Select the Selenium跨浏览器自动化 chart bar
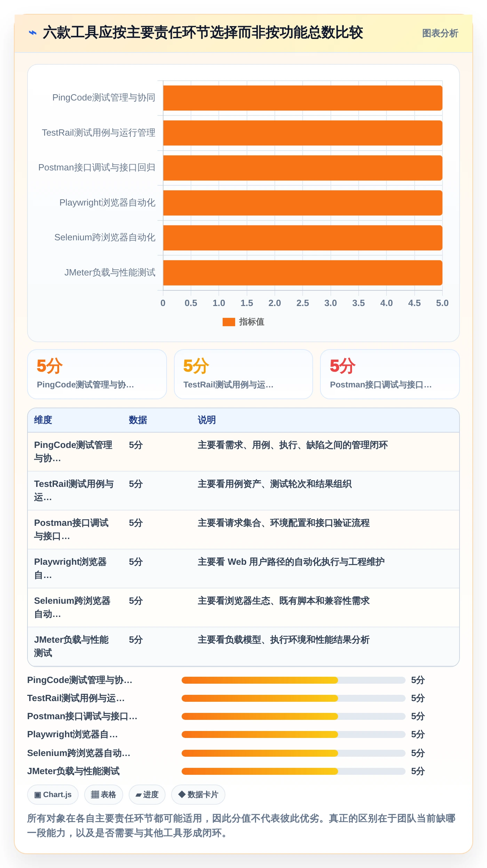487x868 pixels. pyautogui.click(x=303, y=238)
